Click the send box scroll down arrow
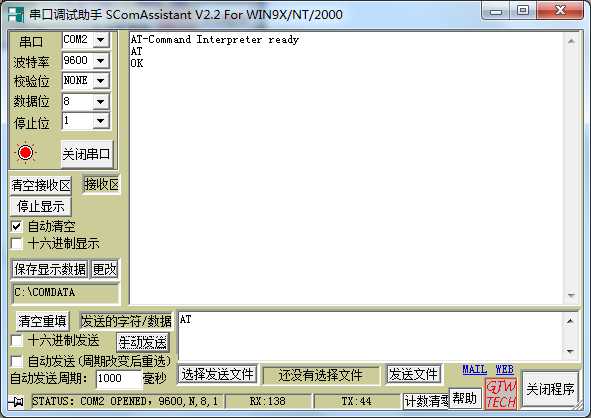Screen dimensions: 591x418 click(x=570, y=351)
